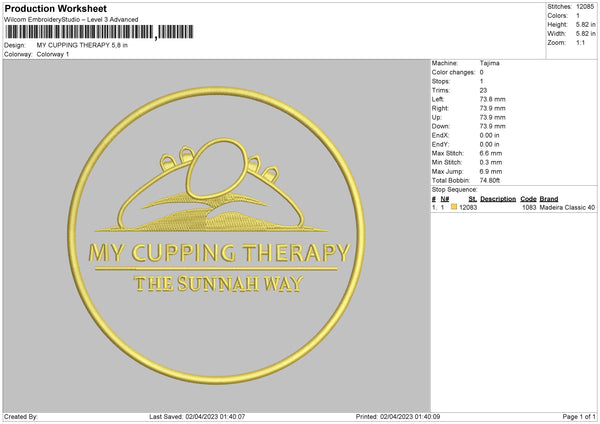
Task: Click the gold circular border ring
Action: click(x=216, y=235)
